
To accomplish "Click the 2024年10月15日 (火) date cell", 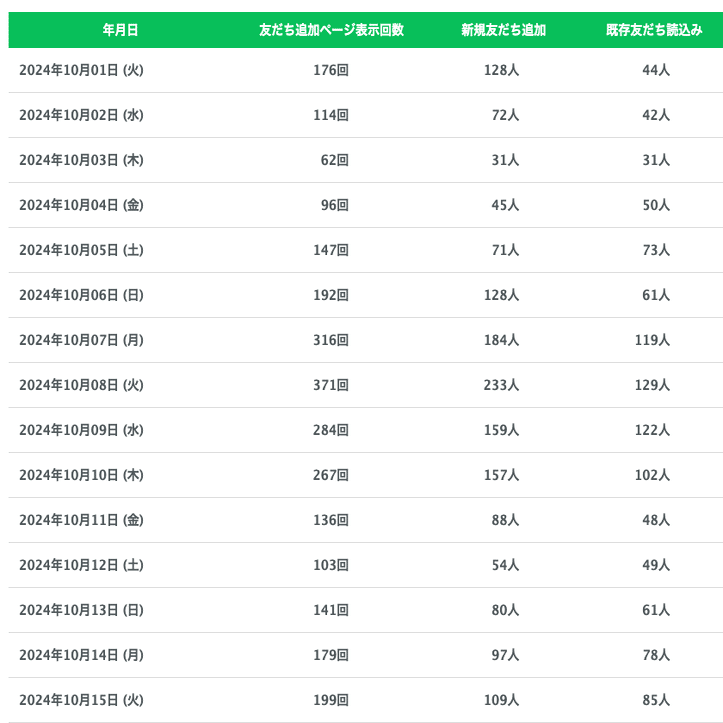I will (81, 700).
